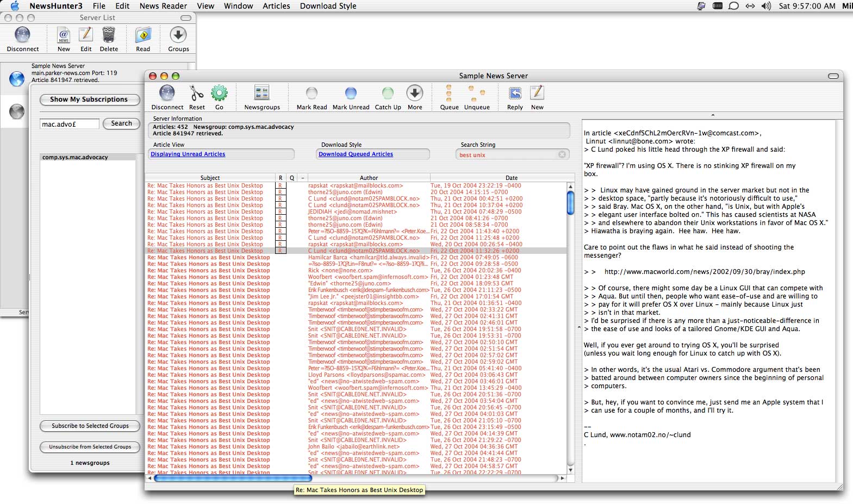The image size is (853, 504).
Task: Toggle read flag on thorne25 08:41:26 row
Action: click(280, 219)
